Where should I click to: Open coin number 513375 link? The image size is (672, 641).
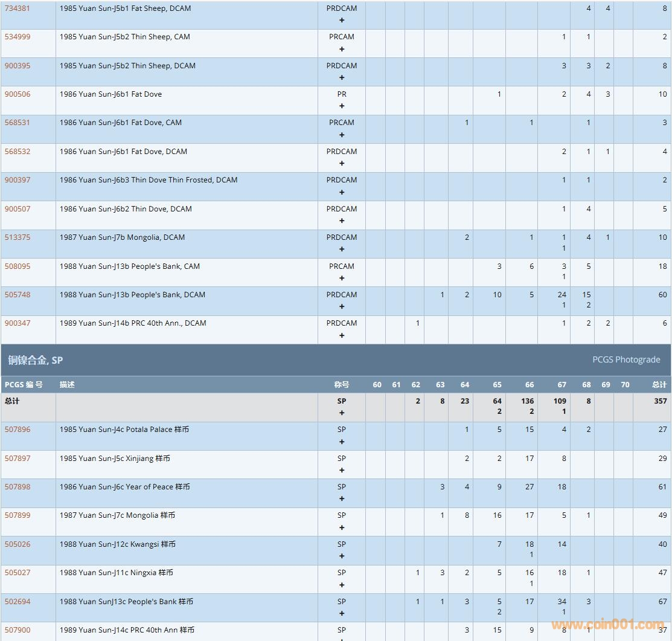tap(18, 237)
